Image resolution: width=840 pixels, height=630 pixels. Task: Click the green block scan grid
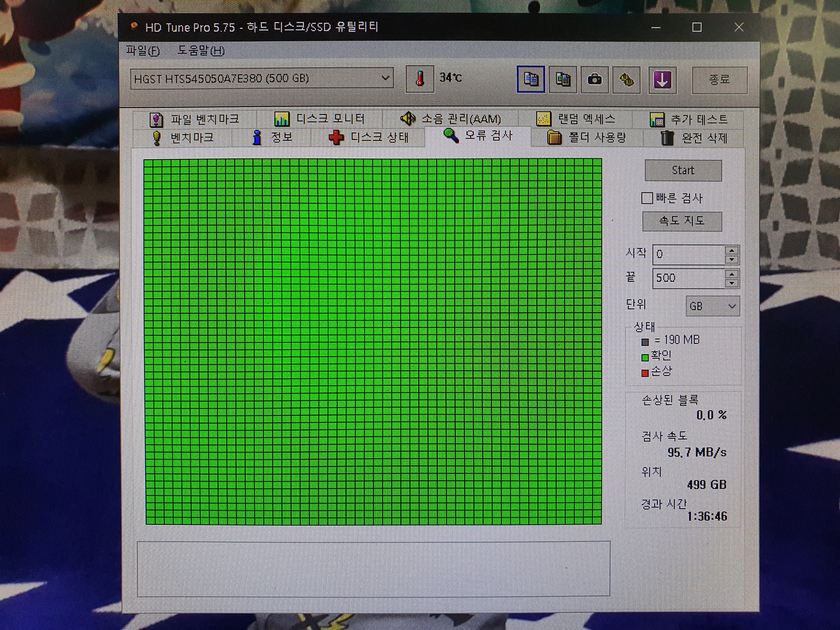pos(373,341)
